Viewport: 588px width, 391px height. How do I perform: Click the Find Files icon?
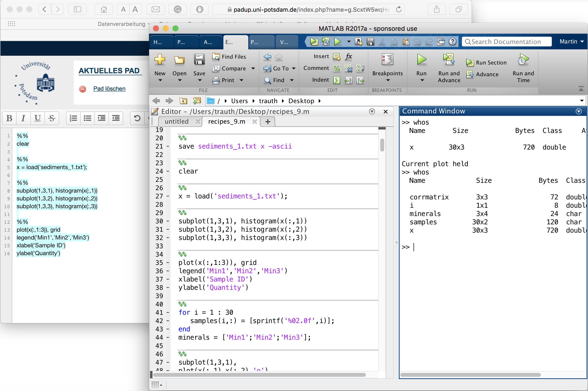pos(216,57)
